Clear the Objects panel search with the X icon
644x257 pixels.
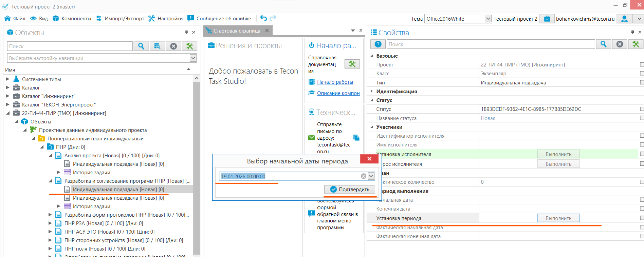[x=173, y=46]
